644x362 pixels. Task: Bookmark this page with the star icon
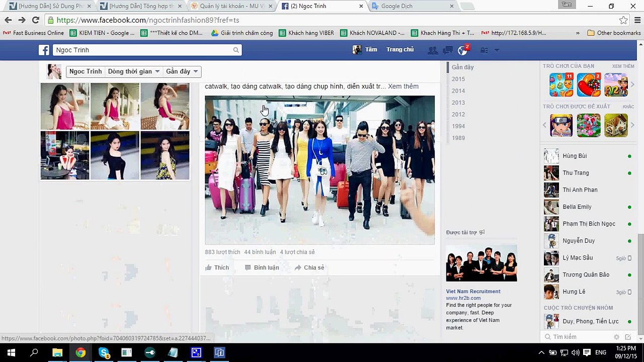[623, 20]
